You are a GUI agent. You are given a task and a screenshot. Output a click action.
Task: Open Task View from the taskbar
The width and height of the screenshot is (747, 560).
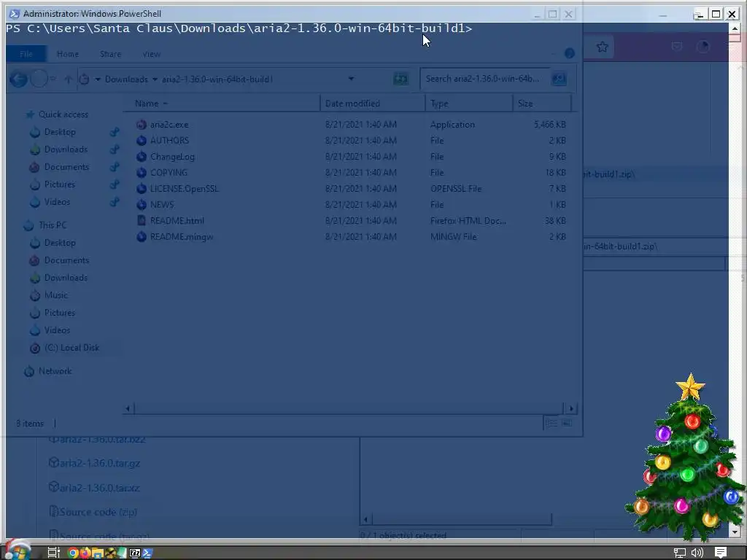click(x=53, y=553)
